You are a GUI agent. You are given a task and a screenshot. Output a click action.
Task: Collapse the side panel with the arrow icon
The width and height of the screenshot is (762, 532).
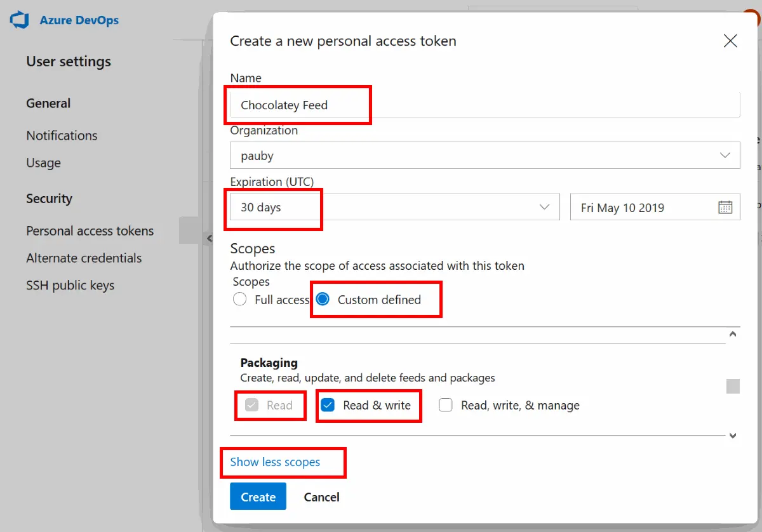(x=209, y=238)
